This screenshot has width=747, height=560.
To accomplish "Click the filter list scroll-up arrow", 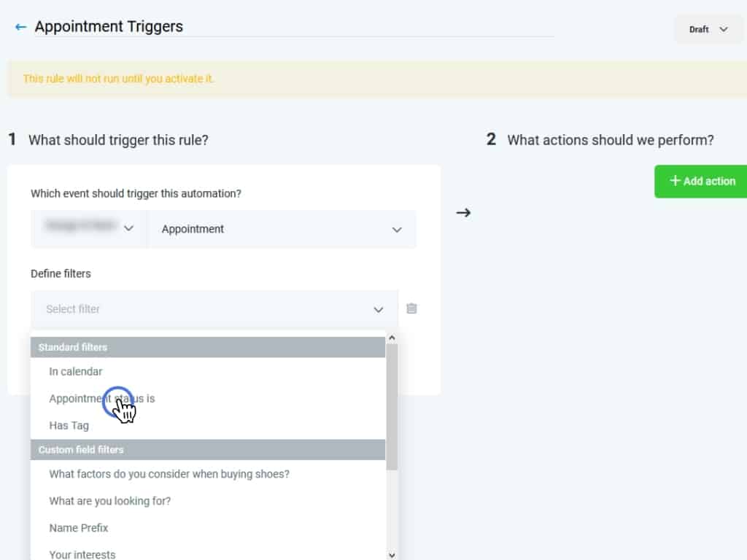I will 392,338.
